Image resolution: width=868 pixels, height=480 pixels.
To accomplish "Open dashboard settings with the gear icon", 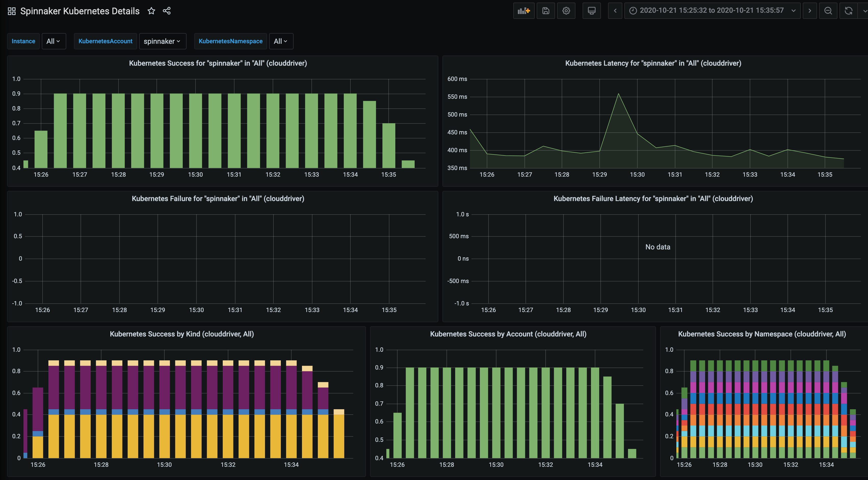I will (566, 10).
